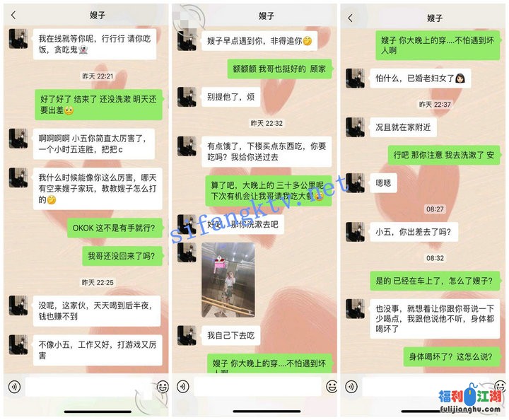Image resolution: width=509 pixels, height=420 pixels.
Task: Open the emoji picker in the middle chat
Action: pyautogui.click(x=332, y=387)
